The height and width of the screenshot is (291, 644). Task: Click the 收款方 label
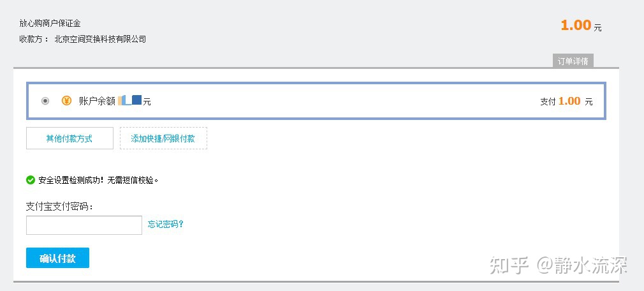click(x=34, y=39)
